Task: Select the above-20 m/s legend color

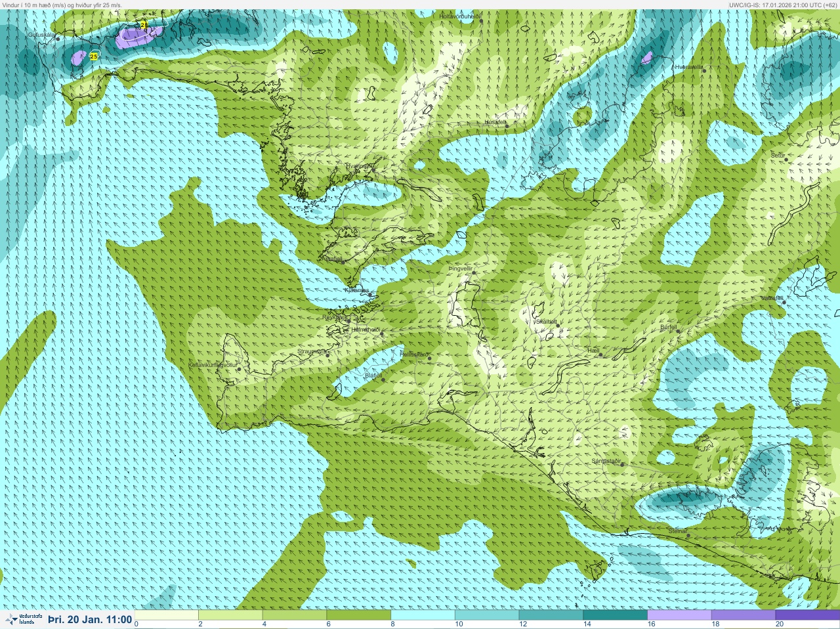Action: pyautogui.click(x=807, y=615)
